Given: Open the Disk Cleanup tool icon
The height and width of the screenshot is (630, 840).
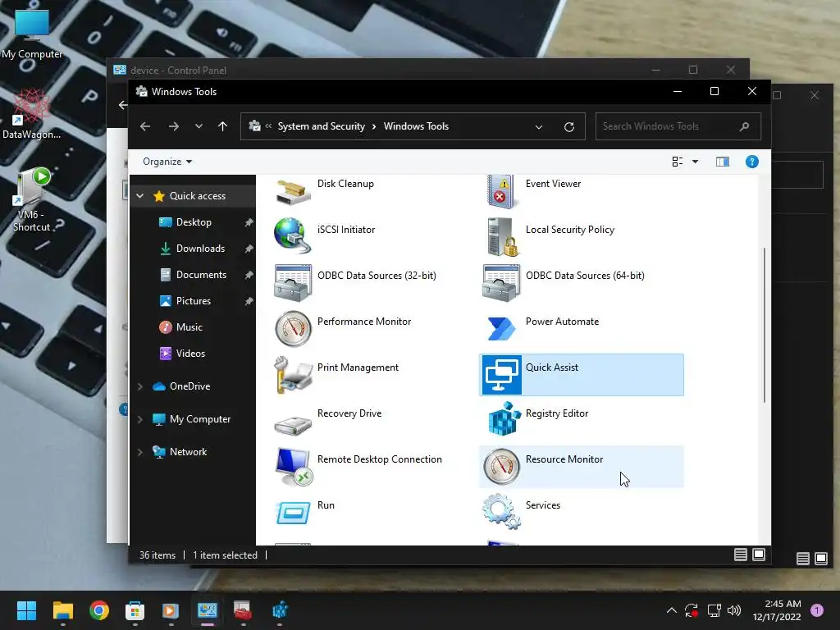Looking at the screenshot, I should click(x=293, y=190).
